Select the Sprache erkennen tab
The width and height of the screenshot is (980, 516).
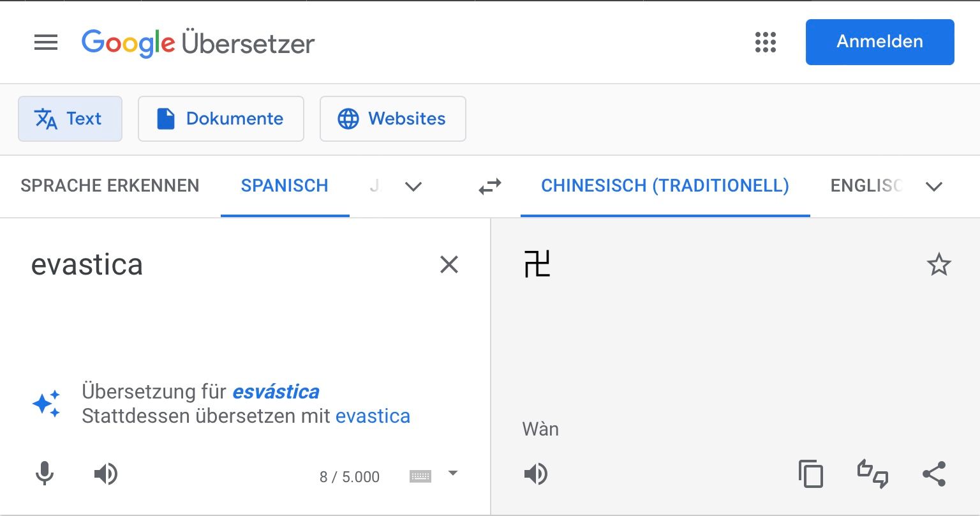[x=110, y=186]
